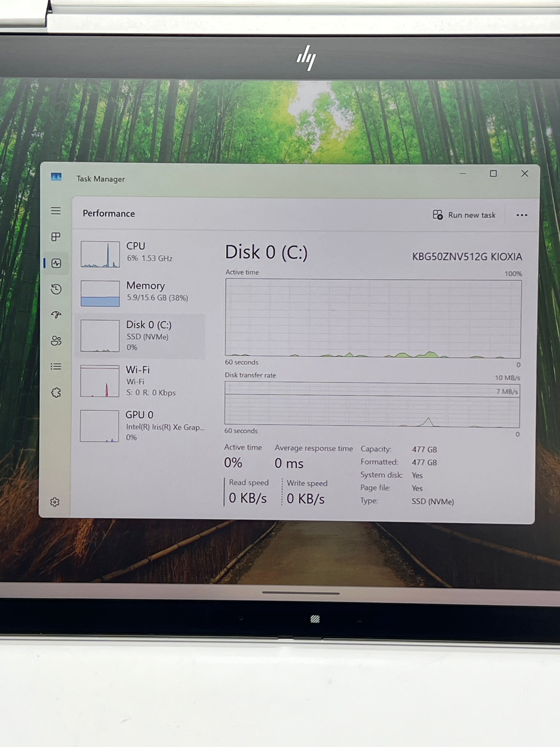Viewport: 560px width, 747px height.
Task: Click the Memory mini graph thumbnail
Action: (100, 293)
